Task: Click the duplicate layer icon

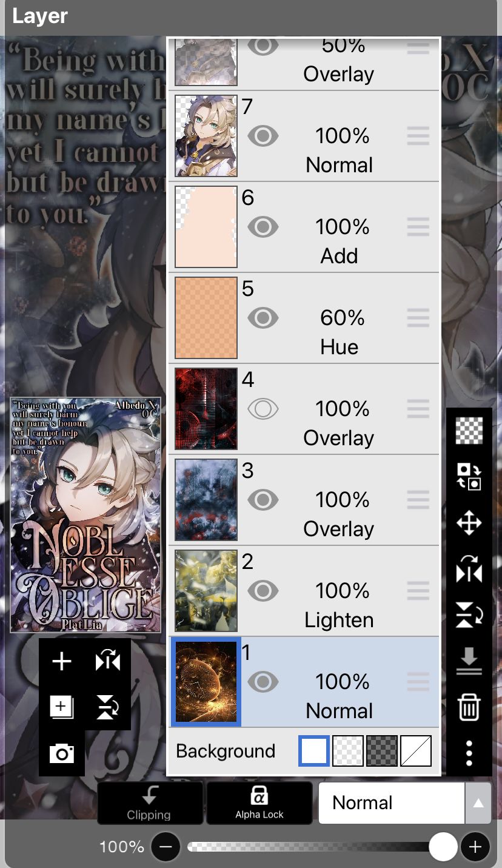Action: (62, 707)
